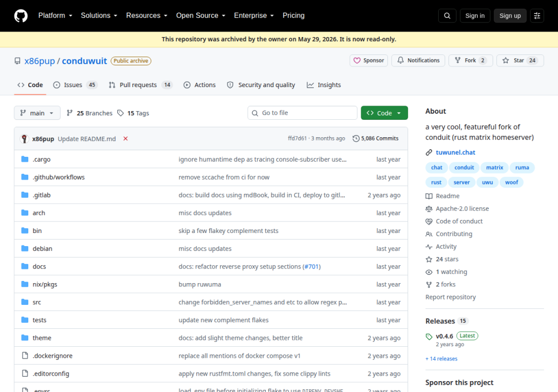Switch to the Pull requests tab
558x392 pixels.
point(141,85)
